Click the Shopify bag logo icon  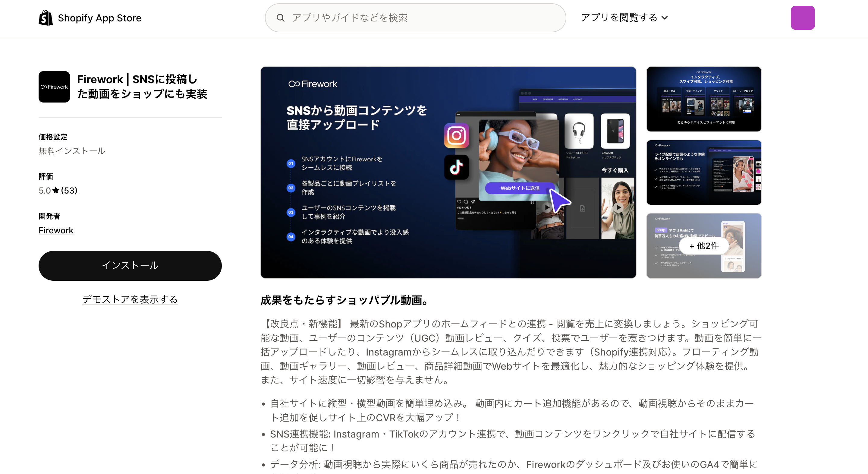(46, 17)
